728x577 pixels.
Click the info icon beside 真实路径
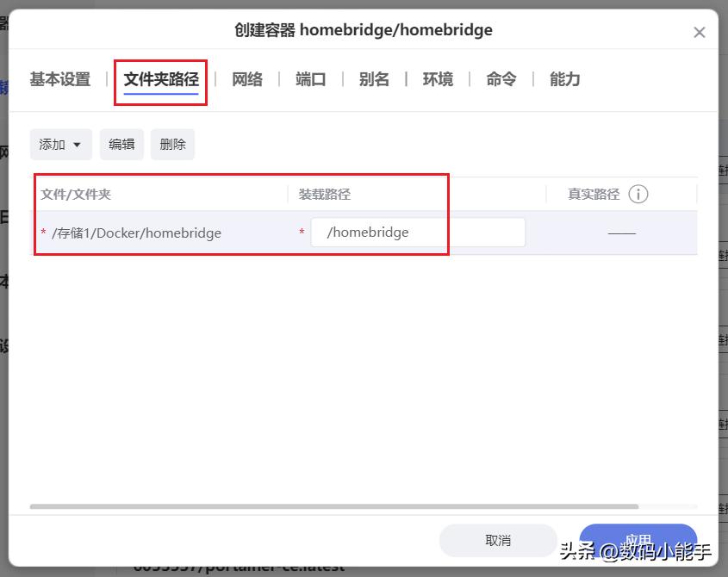pyautogui.click(x=638, y=194)
